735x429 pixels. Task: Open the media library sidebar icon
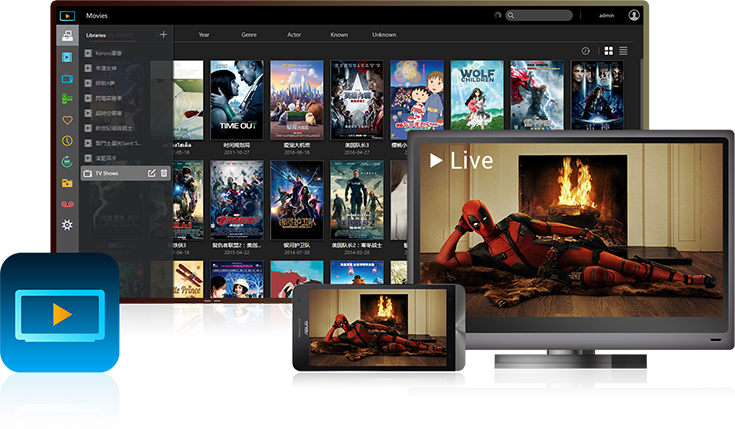point(68,36)
